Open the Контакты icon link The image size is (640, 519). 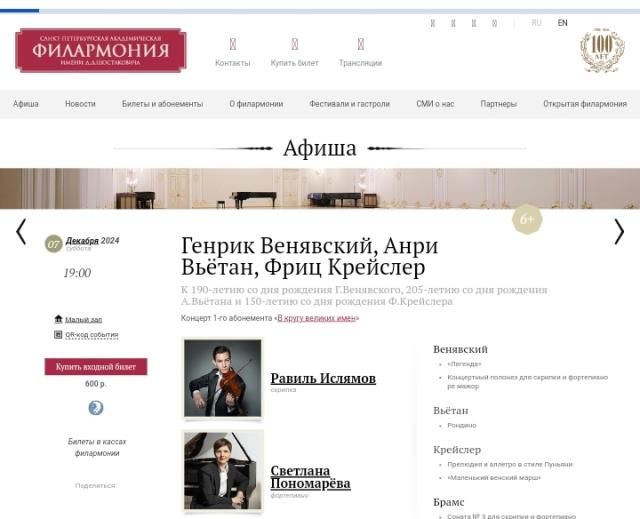pyautogui.click(x=233, y=44)
